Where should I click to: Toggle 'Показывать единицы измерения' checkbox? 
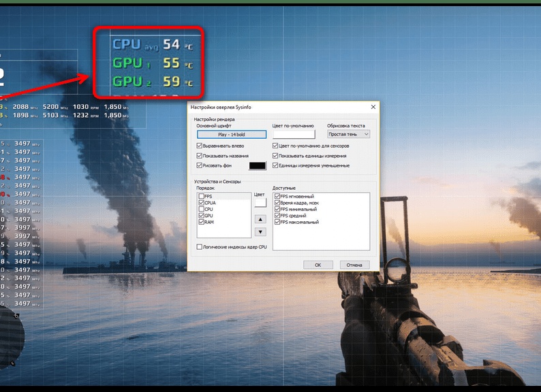click(x=275, y=156)
